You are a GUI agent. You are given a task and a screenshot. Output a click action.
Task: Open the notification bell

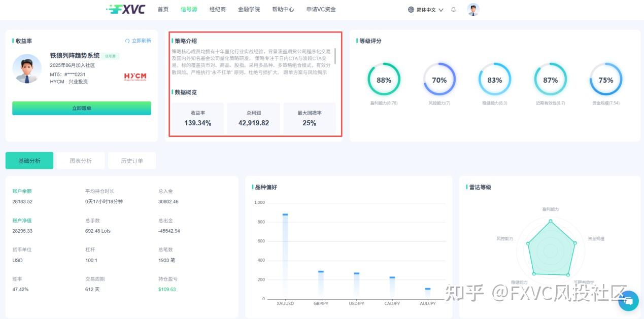tap(453, 10)
